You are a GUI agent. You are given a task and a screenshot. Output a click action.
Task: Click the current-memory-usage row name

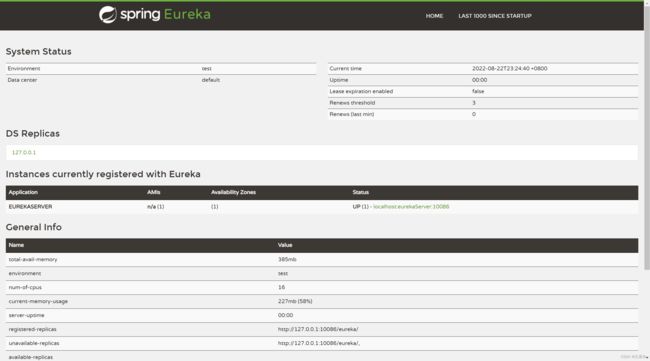click(x=38, y=301)
